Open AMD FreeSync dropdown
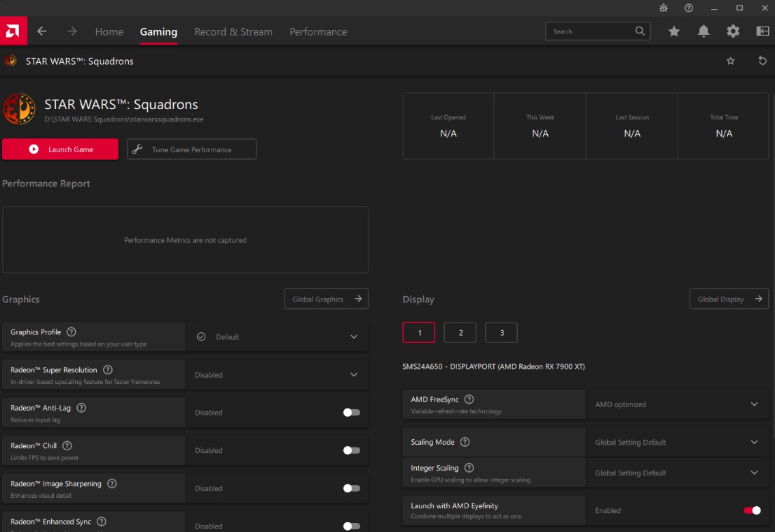 [x=677, y=404]
